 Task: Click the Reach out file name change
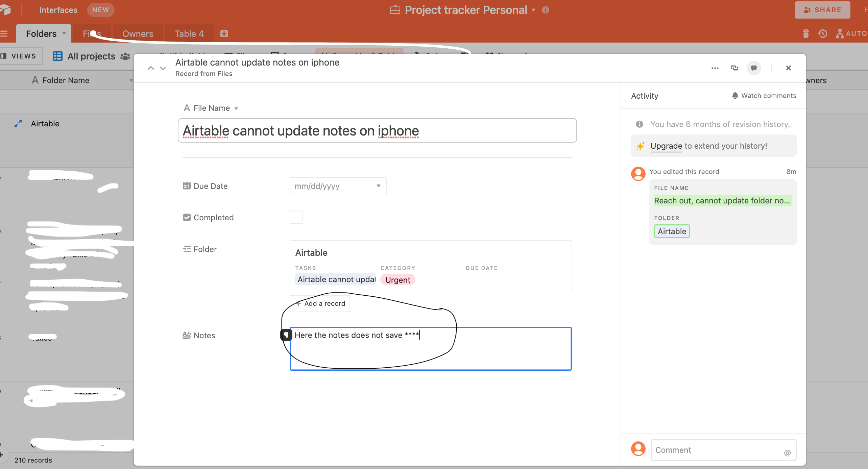coord(722,201)
